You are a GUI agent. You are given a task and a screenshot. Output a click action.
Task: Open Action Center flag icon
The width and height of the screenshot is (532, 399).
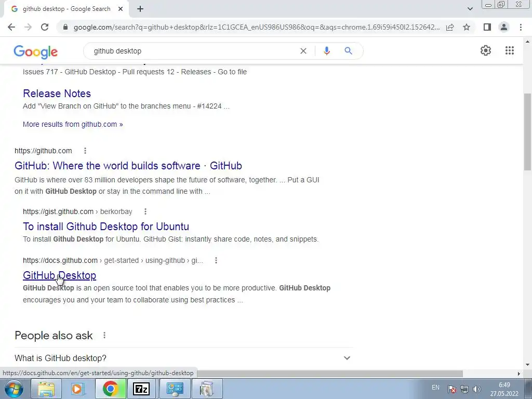tap(451, 389)
